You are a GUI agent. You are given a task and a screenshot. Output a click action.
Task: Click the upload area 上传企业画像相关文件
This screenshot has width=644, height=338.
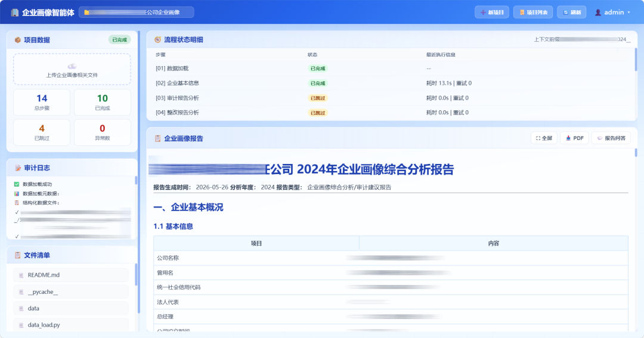pos(72,69)
